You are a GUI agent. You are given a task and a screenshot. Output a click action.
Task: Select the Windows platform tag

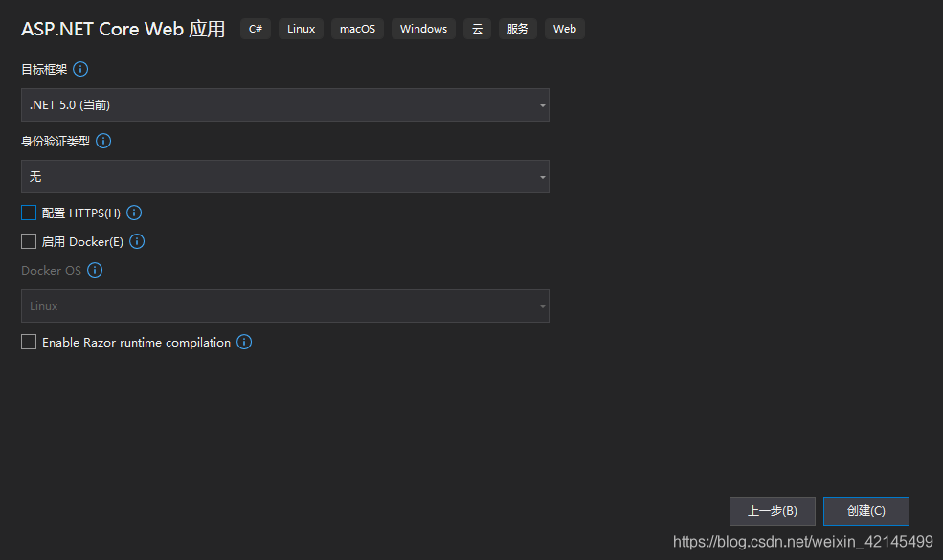point(422,29)
